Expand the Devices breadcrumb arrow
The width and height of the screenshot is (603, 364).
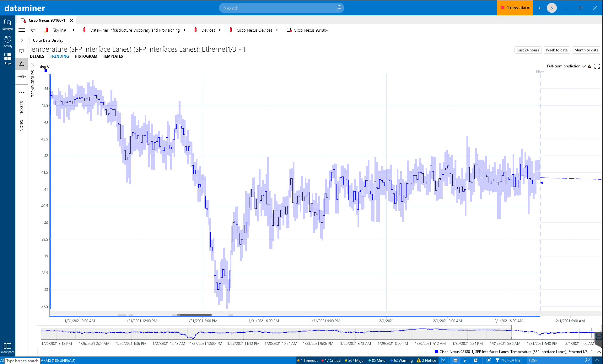(x=220, y=30)
